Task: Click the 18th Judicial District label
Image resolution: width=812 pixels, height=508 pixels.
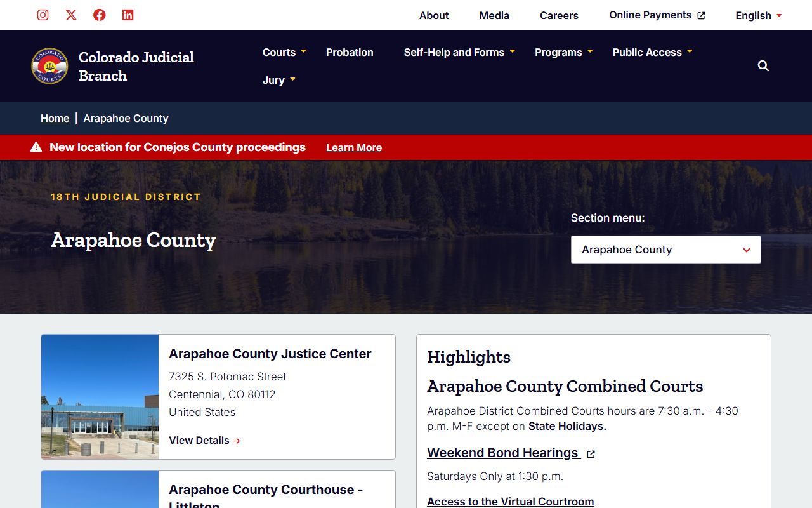Action: [x=126, y=197]
